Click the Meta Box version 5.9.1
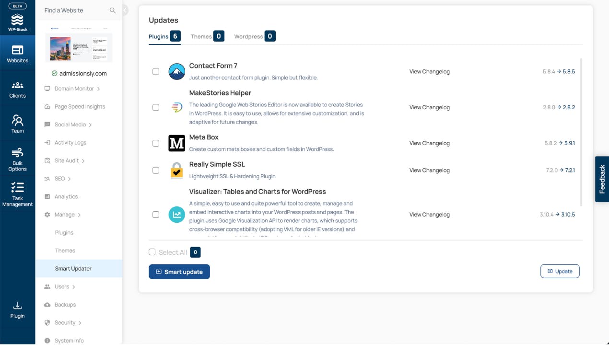The height and width of the screenshot is (364, 609). click(x=569, y=143)
